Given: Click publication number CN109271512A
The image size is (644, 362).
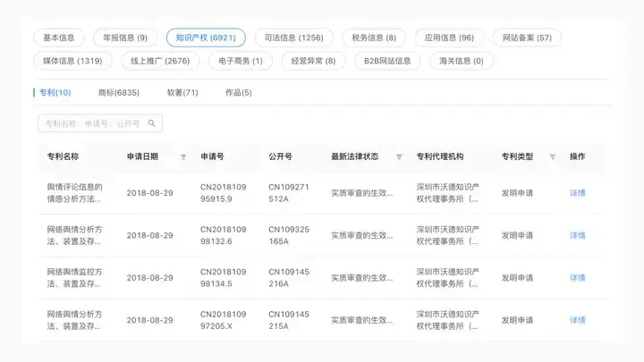Looking at the screenshot, I should coord(289,193).
